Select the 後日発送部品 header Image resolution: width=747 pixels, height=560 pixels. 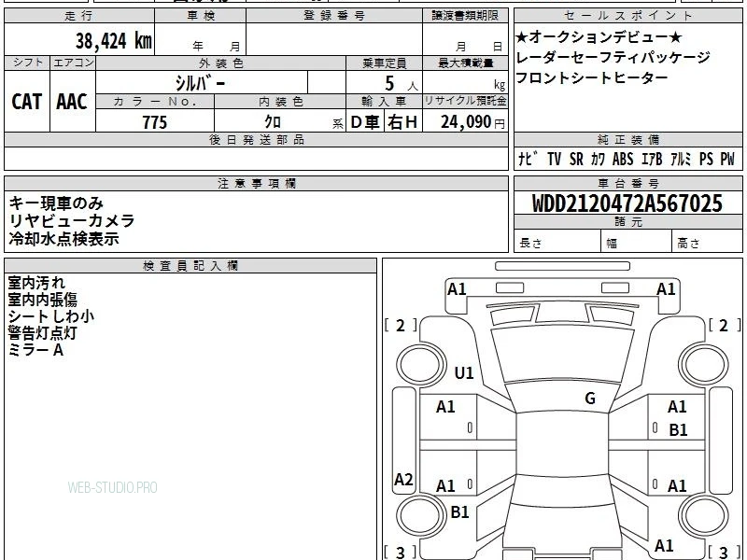[256, 139]
